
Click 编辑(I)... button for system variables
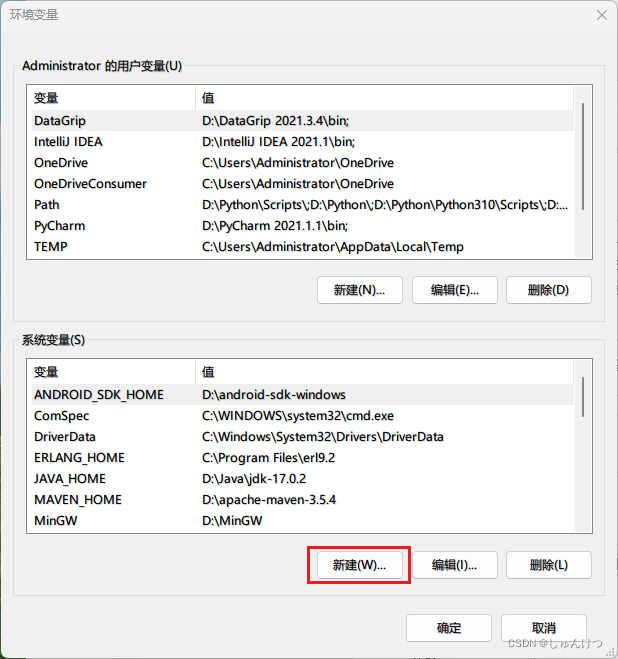point(454,565)
